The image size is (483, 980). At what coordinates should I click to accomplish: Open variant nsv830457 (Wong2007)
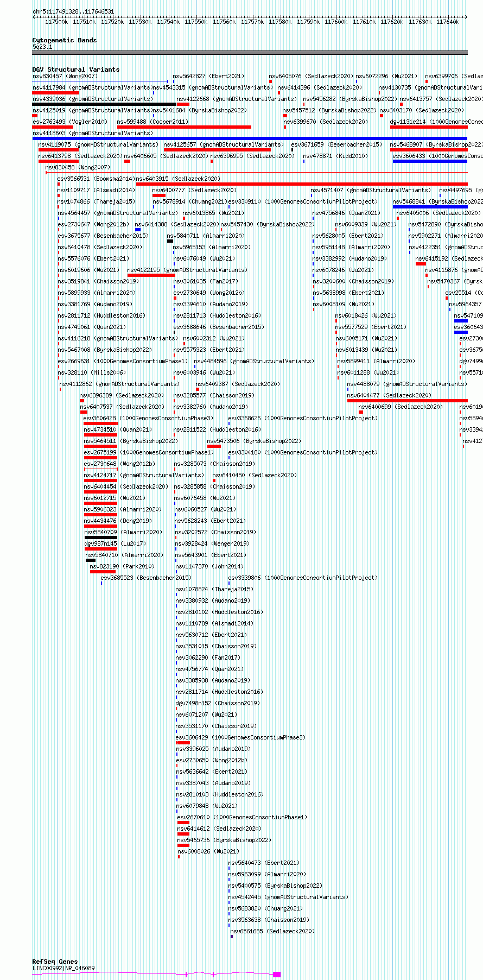[x=64, y=76]
